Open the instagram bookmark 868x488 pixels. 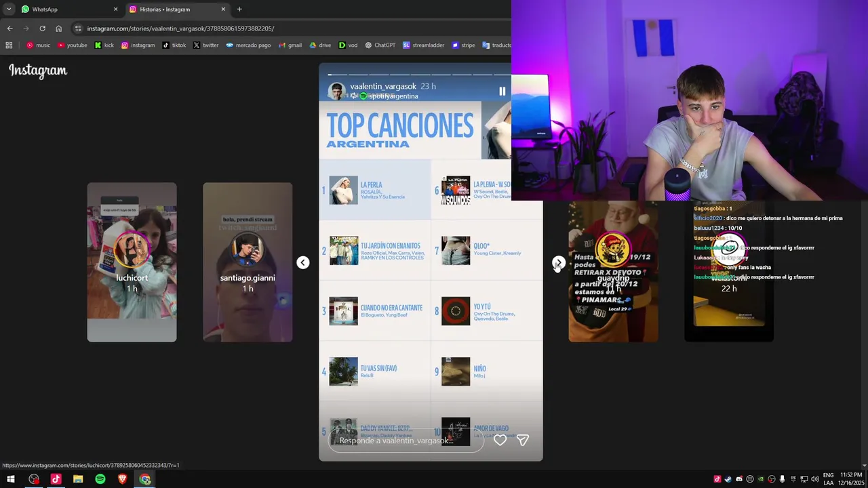coord(138,45)
